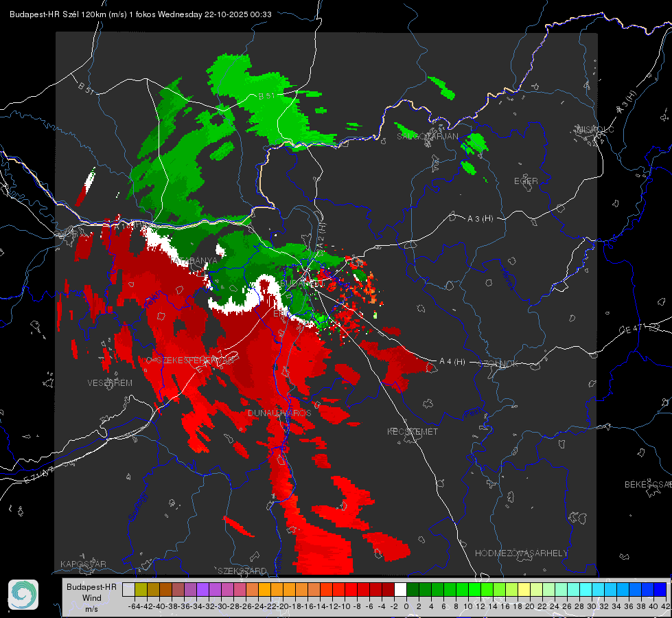Click the 'A 4 (H)' road label

(x=452, y=362)
